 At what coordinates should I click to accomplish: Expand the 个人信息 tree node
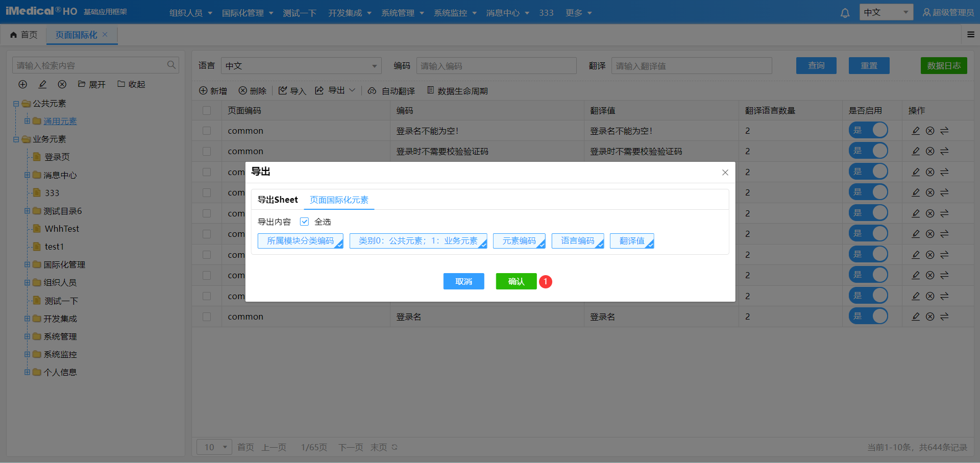pos(27,372)
